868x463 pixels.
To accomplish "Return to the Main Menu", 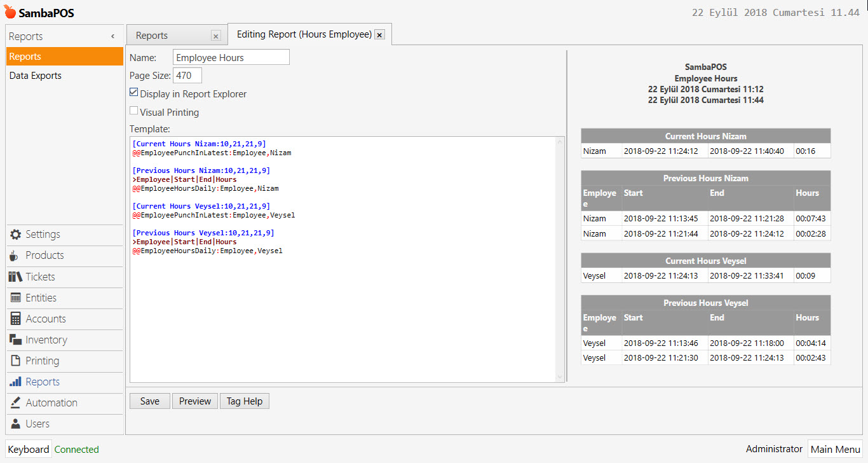I will [835, 448].
